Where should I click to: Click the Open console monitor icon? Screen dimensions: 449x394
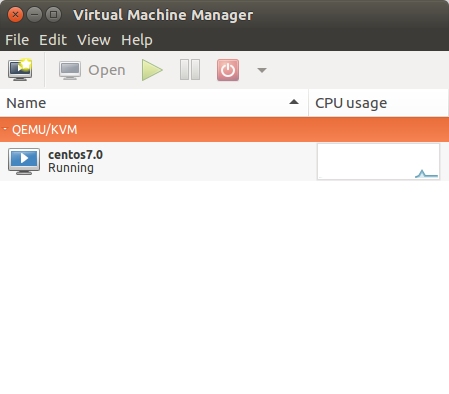point(70,70)
